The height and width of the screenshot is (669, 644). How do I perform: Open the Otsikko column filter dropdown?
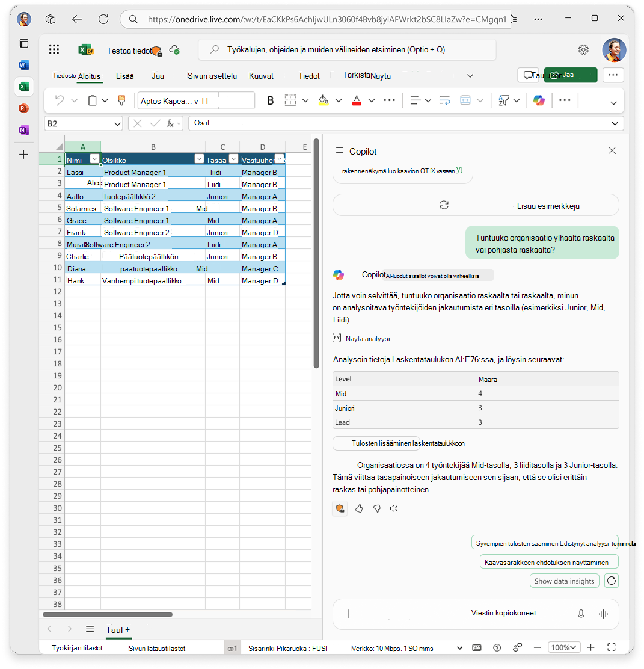tap(199, 159)
